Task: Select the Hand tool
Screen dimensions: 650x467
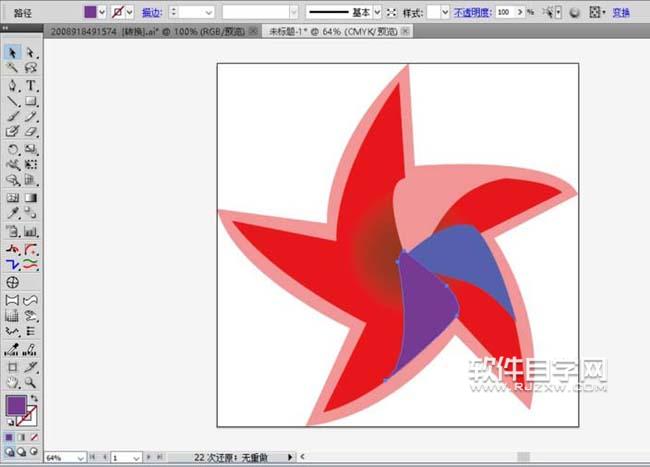Action: point(12,382)
